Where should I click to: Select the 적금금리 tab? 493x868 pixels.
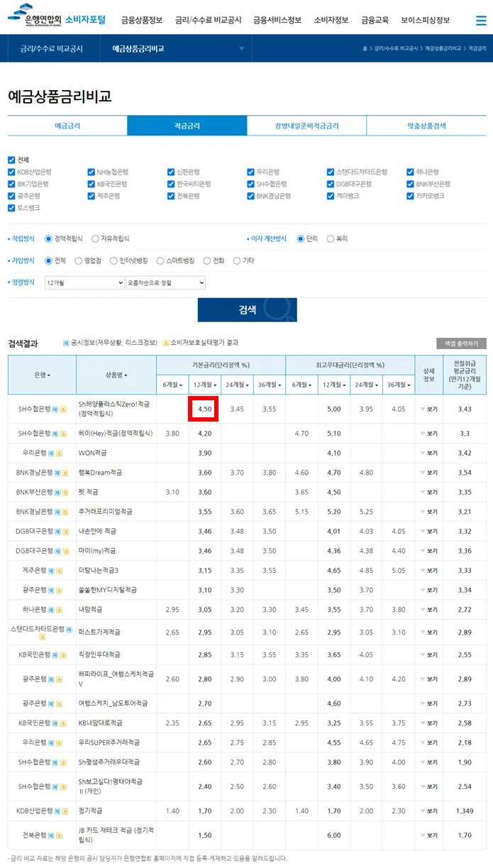coord(187,126)
